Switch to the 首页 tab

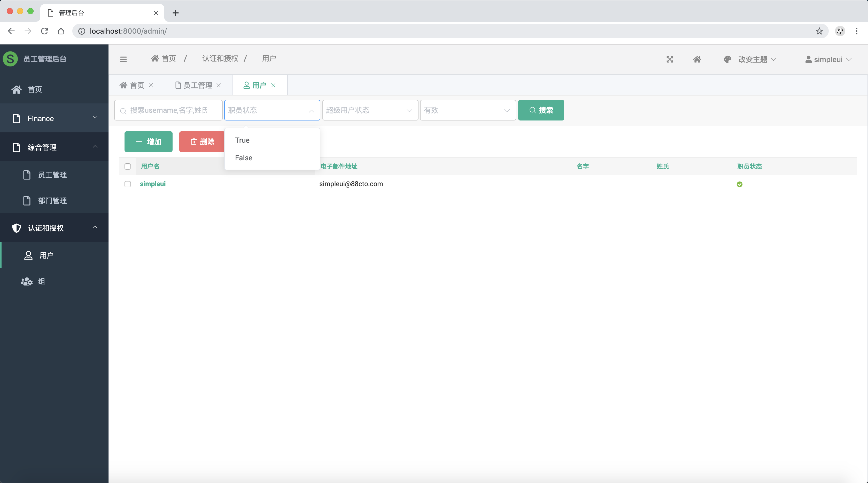coord(132,85)
